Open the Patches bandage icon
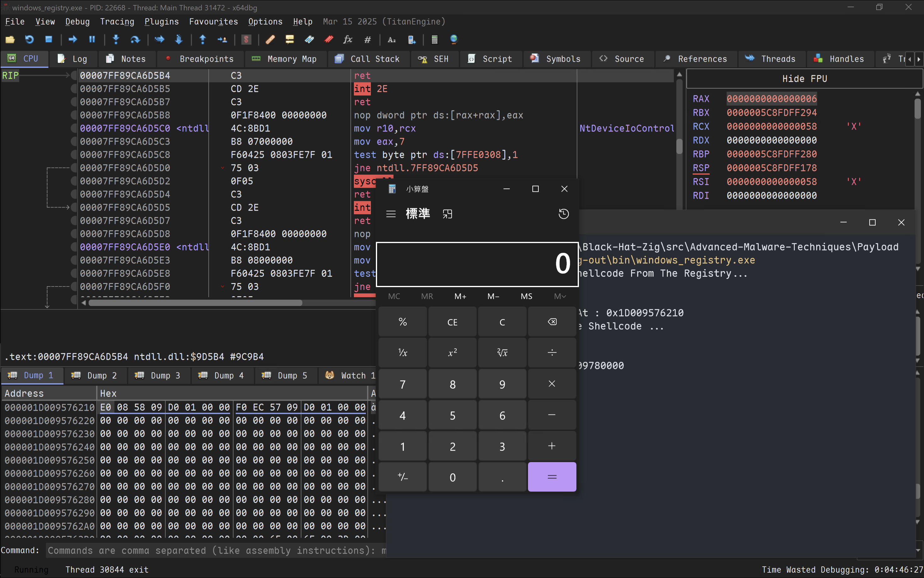 coord(270,39)
